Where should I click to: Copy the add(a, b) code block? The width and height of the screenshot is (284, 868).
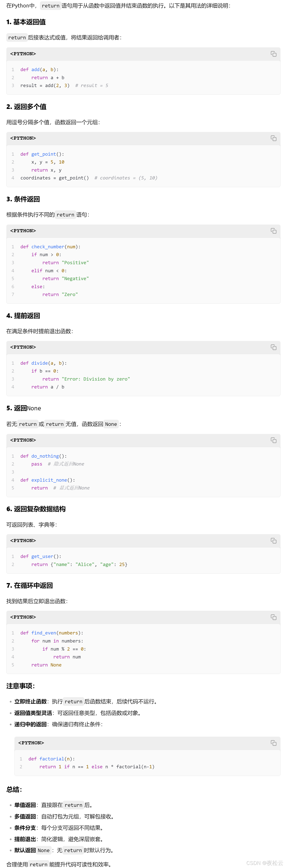(273, 54)
